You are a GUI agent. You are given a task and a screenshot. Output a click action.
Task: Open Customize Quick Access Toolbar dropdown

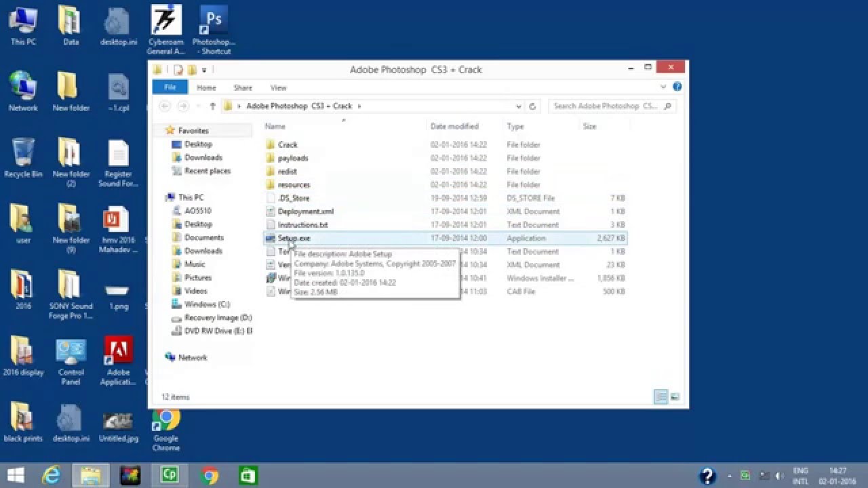tap(204, 69)
